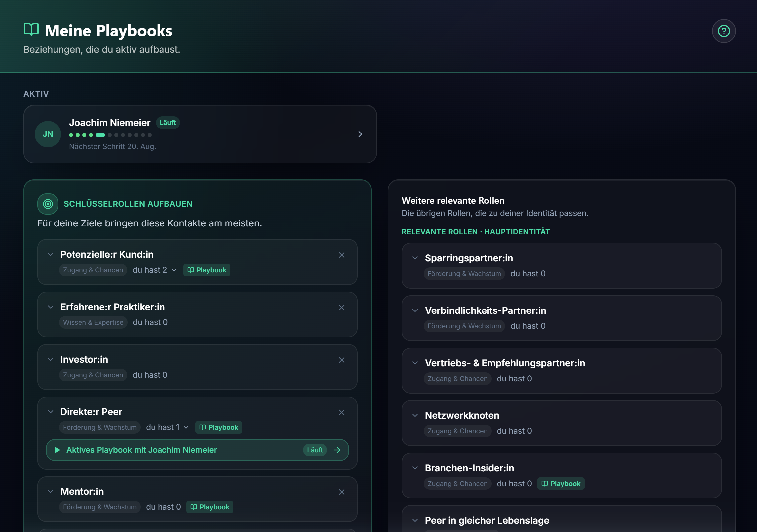Click the Förderung & Wachstum tag under Direkte:r Peer

point(100,427)
